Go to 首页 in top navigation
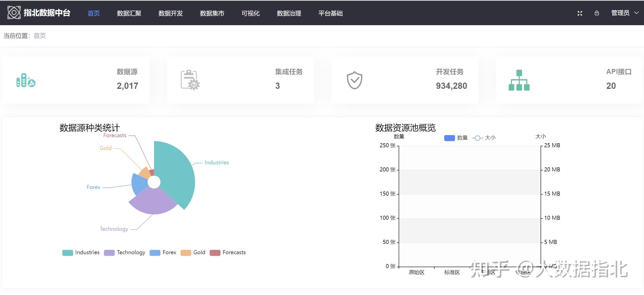644x295 pixels. [x=94, y=13]
